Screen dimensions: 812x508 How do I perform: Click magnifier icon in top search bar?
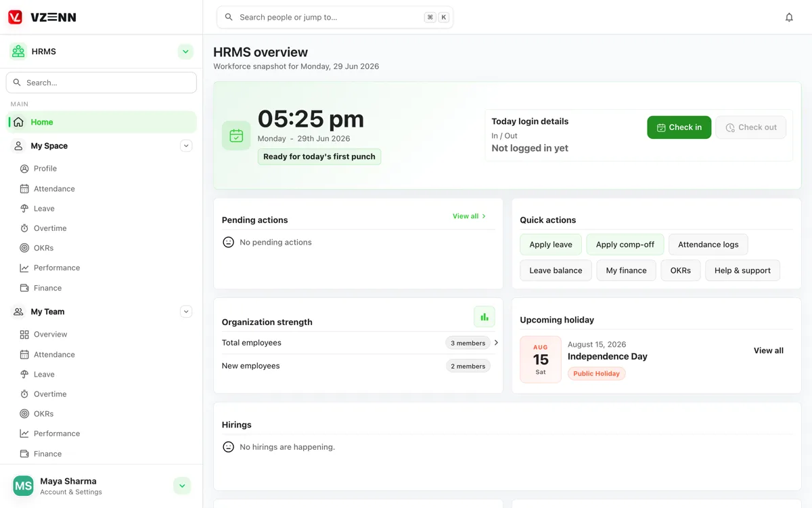click(229, 17)
